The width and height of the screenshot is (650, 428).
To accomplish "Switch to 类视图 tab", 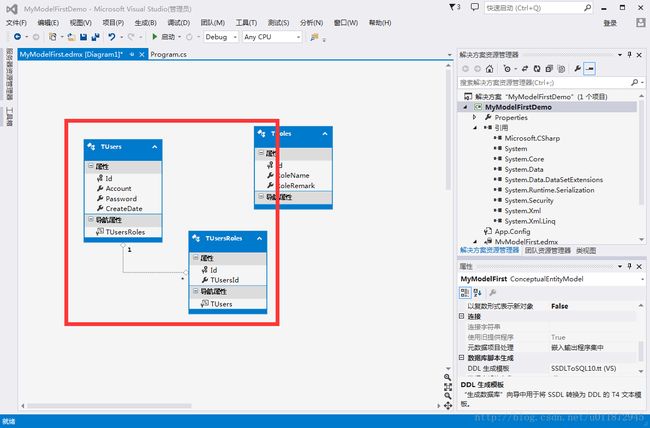I will click(586, 250).
